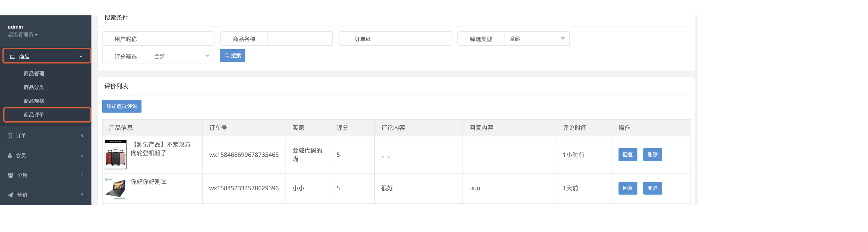Go to 商品规格 menu item
Viewport: 868px width, 232px height.
(x=34, y=101)
